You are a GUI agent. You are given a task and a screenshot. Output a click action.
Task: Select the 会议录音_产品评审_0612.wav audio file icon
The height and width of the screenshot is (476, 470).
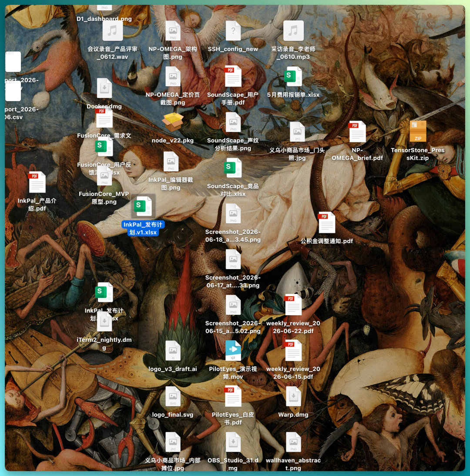click(x=112, y=30)
